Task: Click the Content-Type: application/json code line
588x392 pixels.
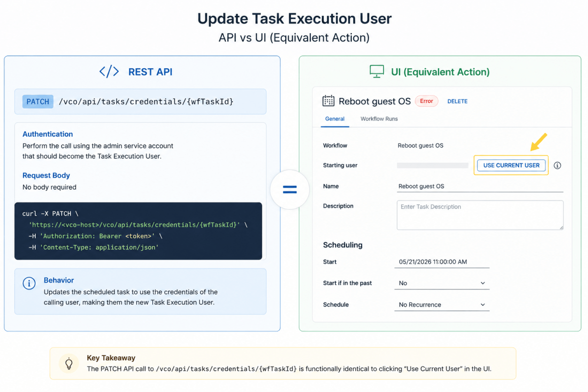Action: [93, 247]
